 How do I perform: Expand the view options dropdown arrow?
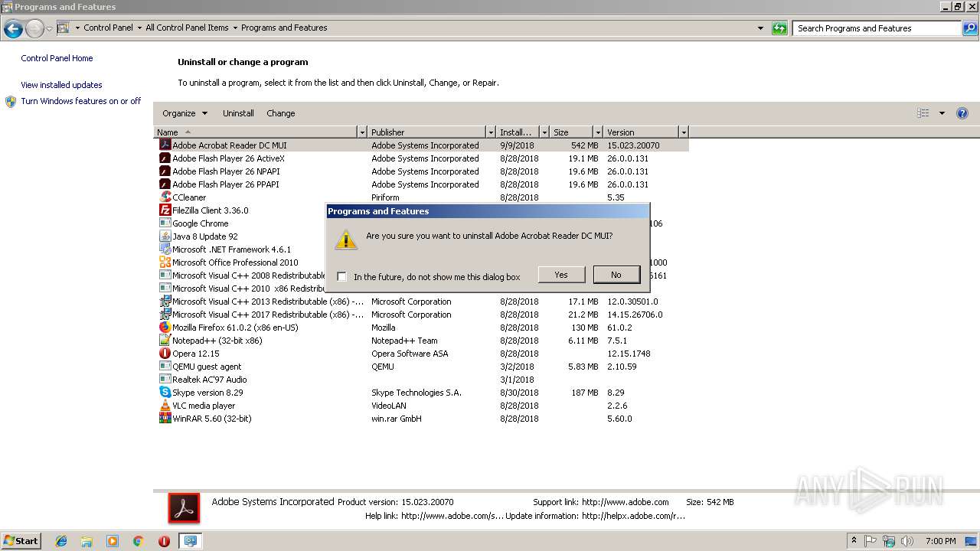pos(942,113)
